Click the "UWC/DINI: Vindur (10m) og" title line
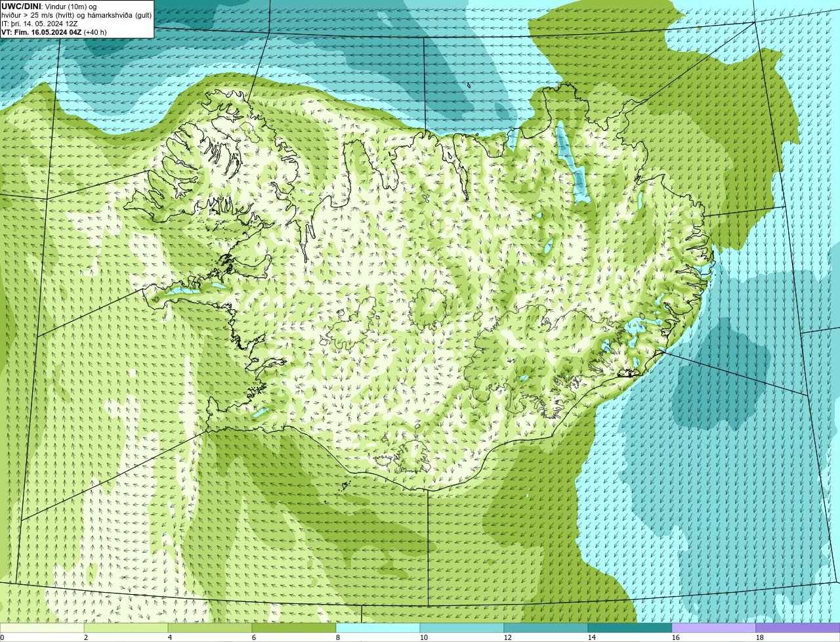 click(49, 6)
